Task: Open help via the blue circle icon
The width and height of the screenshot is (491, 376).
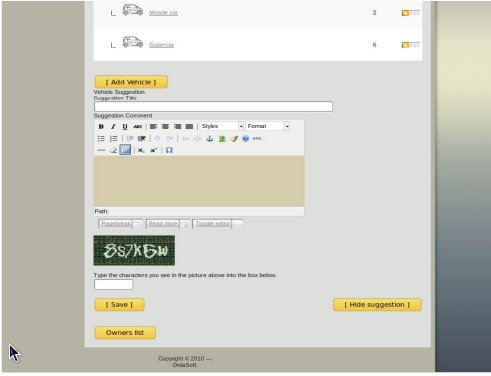Action: pos(245,139)
